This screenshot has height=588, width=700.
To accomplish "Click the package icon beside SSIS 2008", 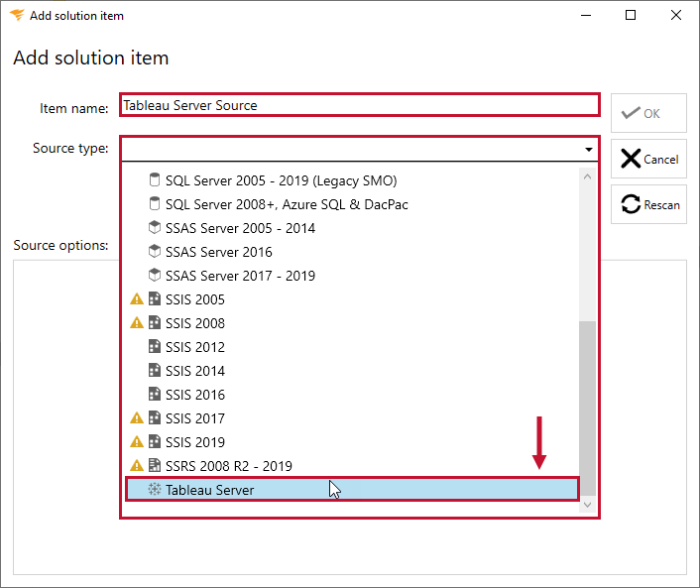I will coord(155,322).
